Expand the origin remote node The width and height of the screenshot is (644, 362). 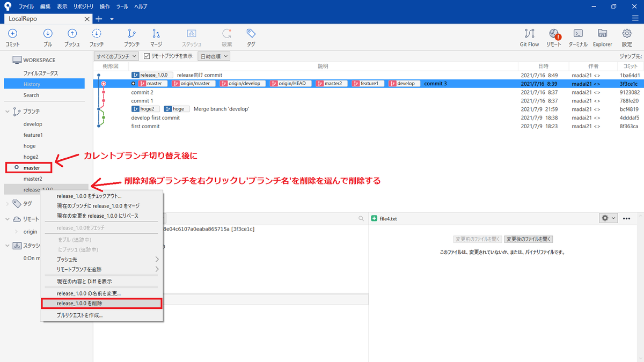pos(16,232)
